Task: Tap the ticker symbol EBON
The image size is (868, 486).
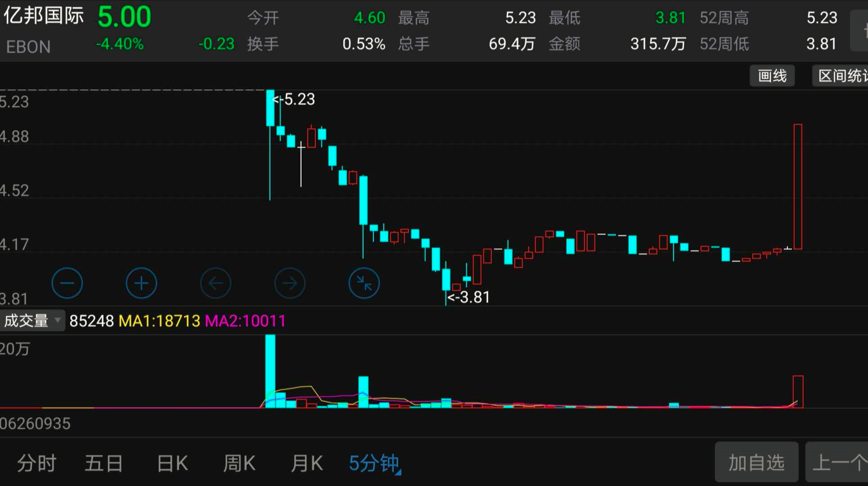Action: pos(28,47)
